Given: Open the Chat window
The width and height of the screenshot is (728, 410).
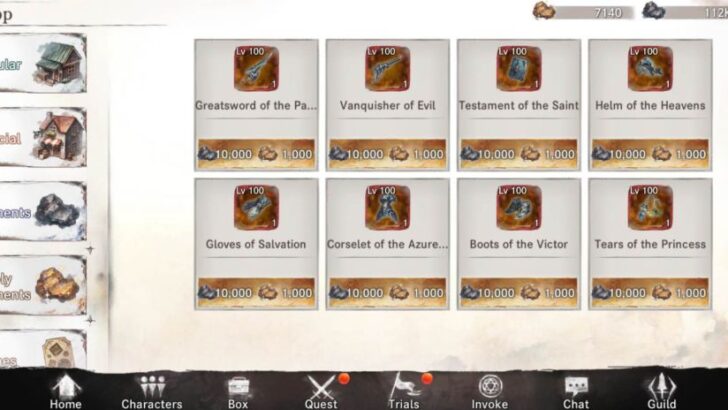Looking at the screenshot, I should [576, 392].
